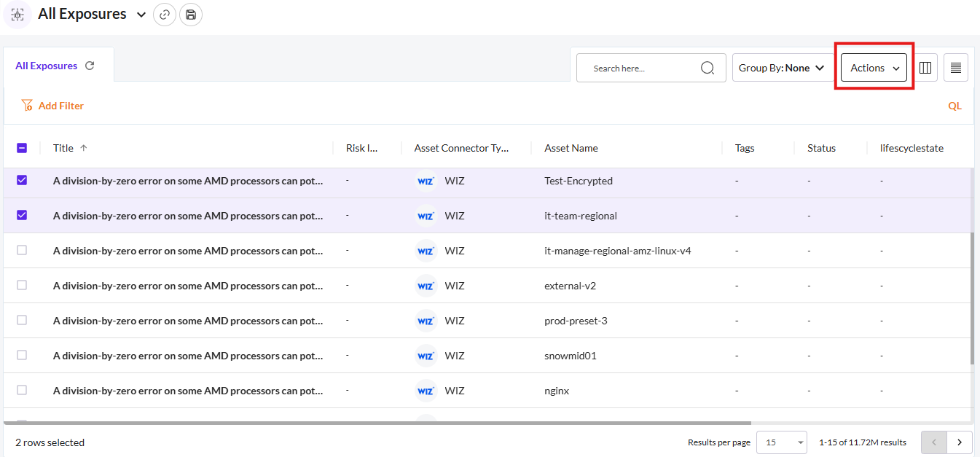Sort by Title ascending arrow
This screenshot has width=980, height=457.
(83, 148)
